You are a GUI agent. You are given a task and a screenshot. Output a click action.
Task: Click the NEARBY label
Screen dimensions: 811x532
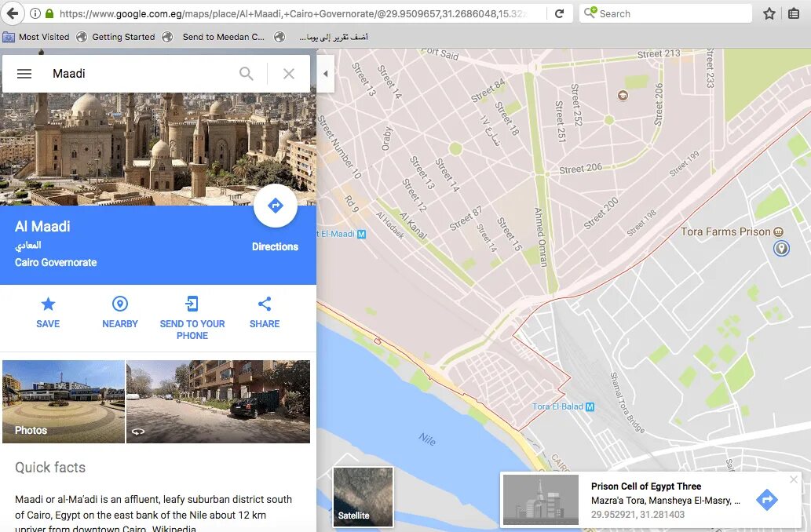(120, 323)
